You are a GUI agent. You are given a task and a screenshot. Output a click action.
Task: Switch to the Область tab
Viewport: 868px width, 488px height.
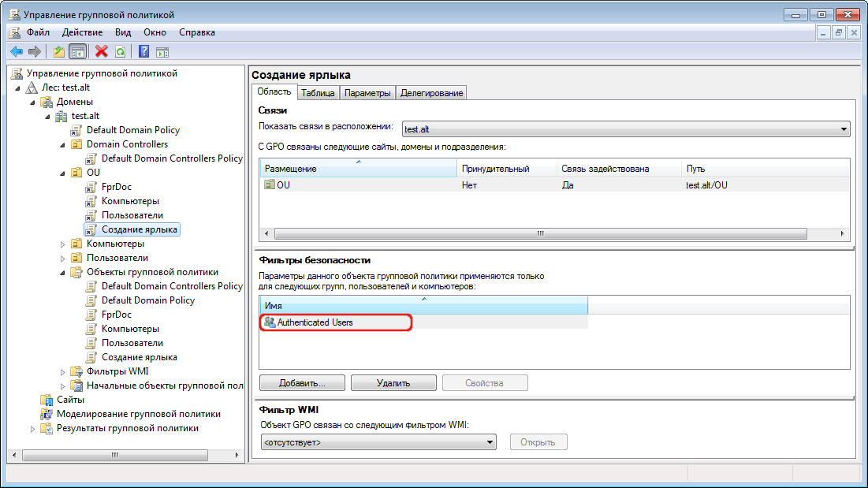point(274,92)
